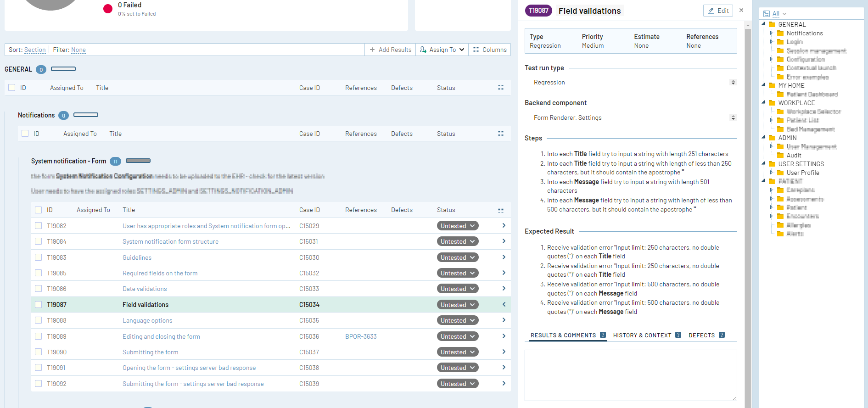Collapse details arrow for T19087
Image resolution: width=868 pixels, height=408 pixels.
pos(504,304)
